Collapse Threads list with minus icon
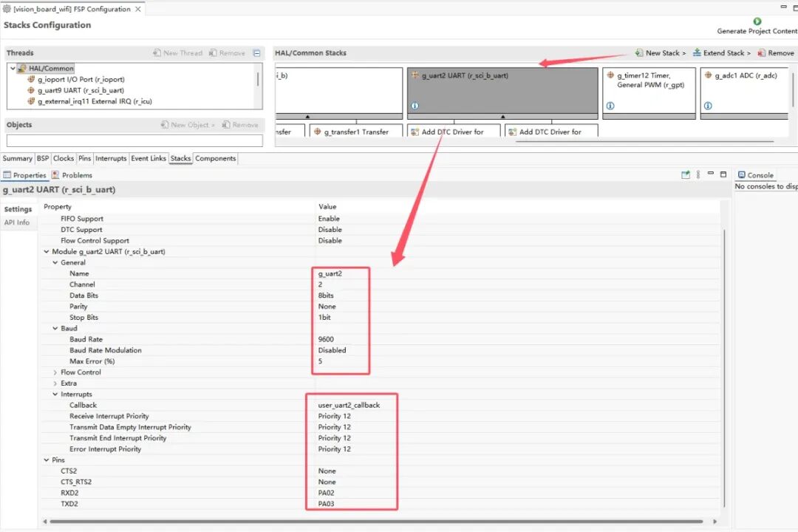The height and width of the screenshot is (532, 798). pyautogui.click(x=257, y=53)
